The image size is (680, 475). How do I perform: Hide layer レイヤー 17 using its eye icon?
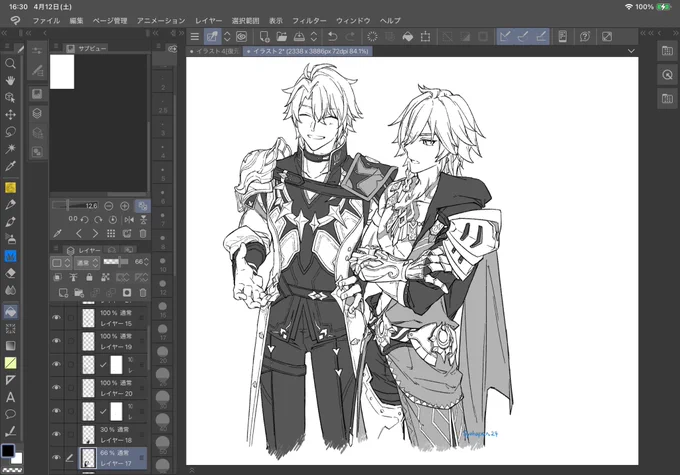pyautogui.click(x=56, y=458)
